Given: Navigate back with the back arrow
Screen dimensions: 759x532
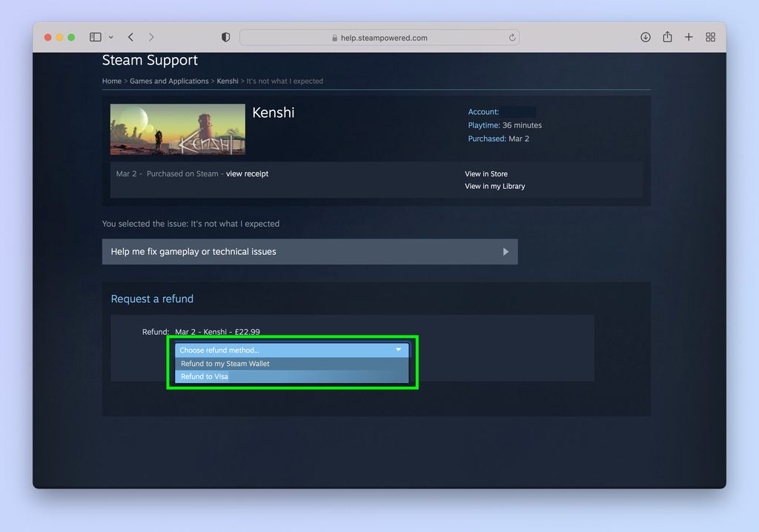Looking at the screenshot, I should [130, 36].
